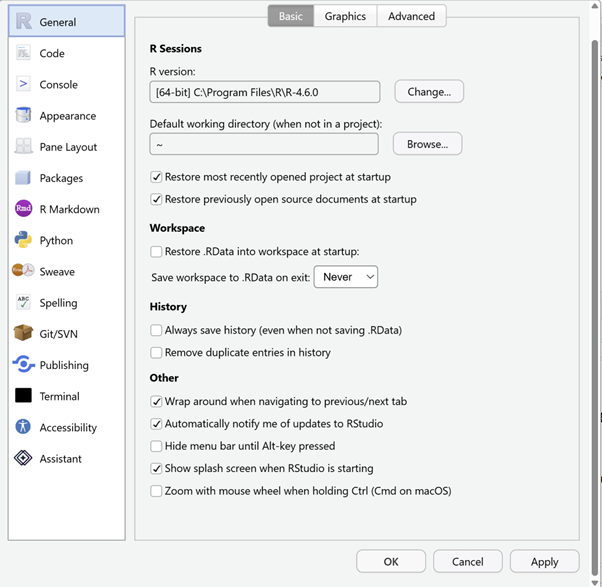Select the Publishing icon
Screen dimensions: 602x587
23,364
